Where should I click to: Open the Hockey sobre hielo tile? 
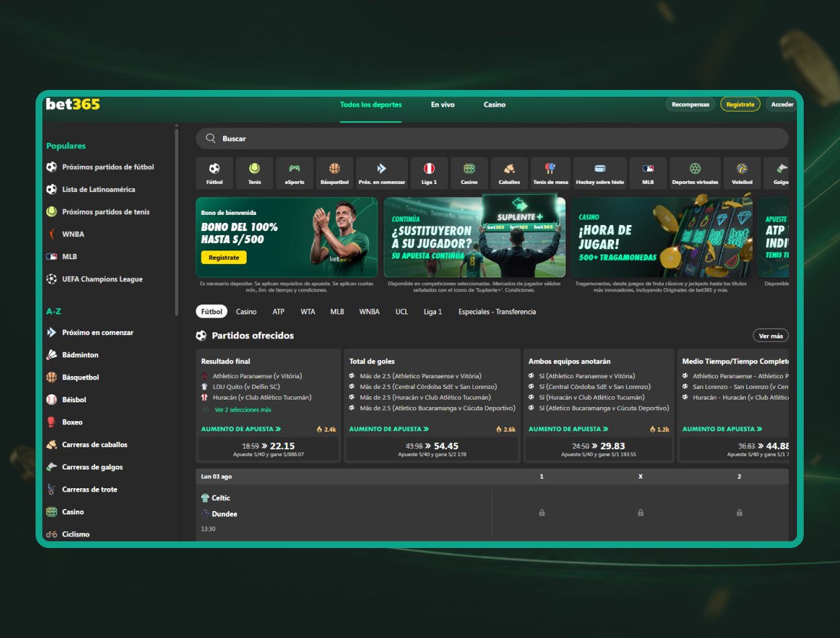click(600, 173)
